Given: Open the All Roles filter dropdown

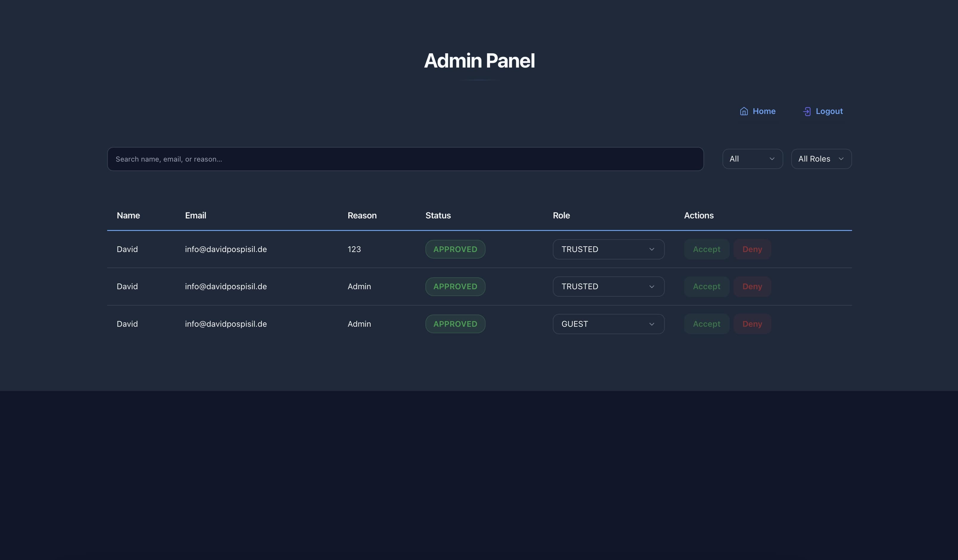Looking at the screenshot, I should pyautogui.click(x=821, y=159).
